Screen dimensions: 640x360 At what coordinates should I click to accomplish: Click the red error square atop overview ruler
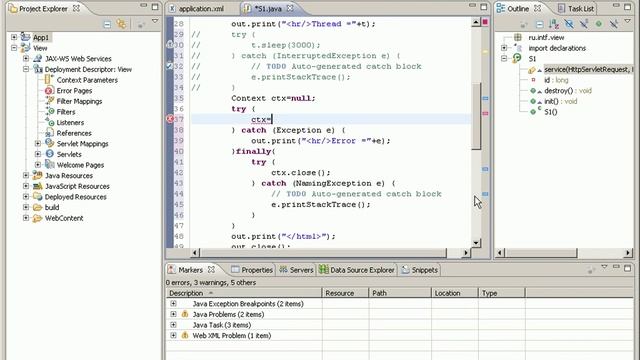pyautogui.click(x=485, y=22)
